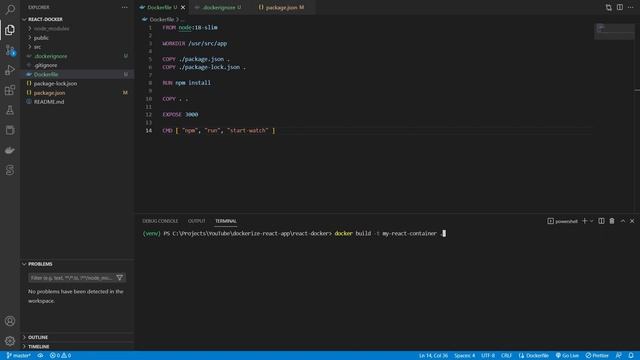Click UTF-8 encoding selector
This screenshot has width=640, height=360.
(488, 356)
